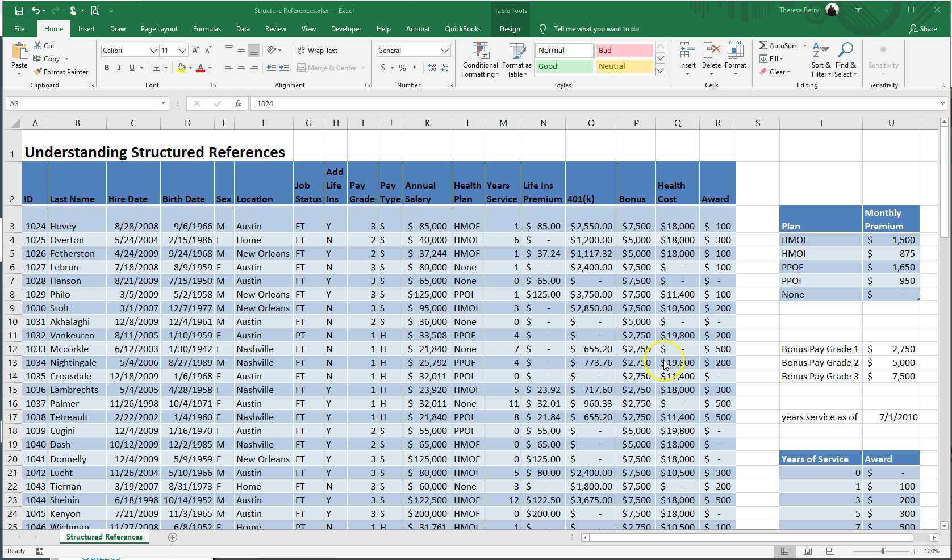The height and width of the screenshot is (560, 952).
Task: Select the Format Painter tool
Action: (61, 72)
